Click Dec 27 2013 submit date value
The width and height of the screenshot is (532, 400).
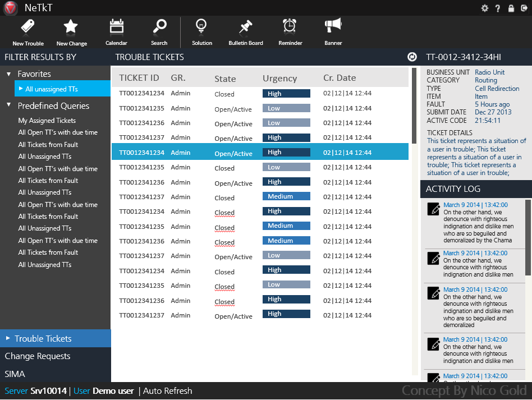pyautogui.click(x=493, y=112)
